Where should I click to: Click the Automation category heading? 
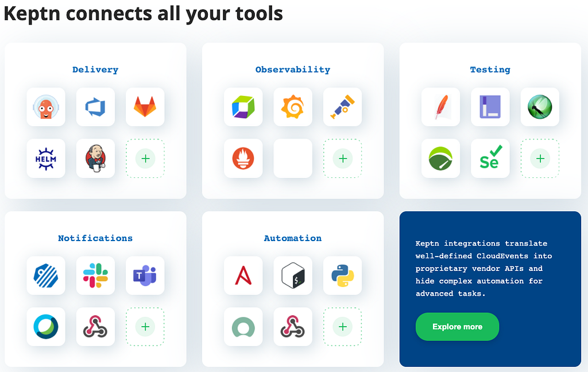coord(292,238)
